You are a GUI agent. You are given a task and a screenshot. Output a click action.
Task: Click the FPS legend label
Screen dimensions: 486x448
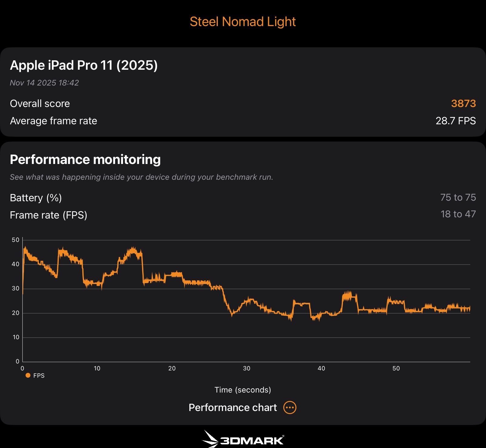[39, 376]
